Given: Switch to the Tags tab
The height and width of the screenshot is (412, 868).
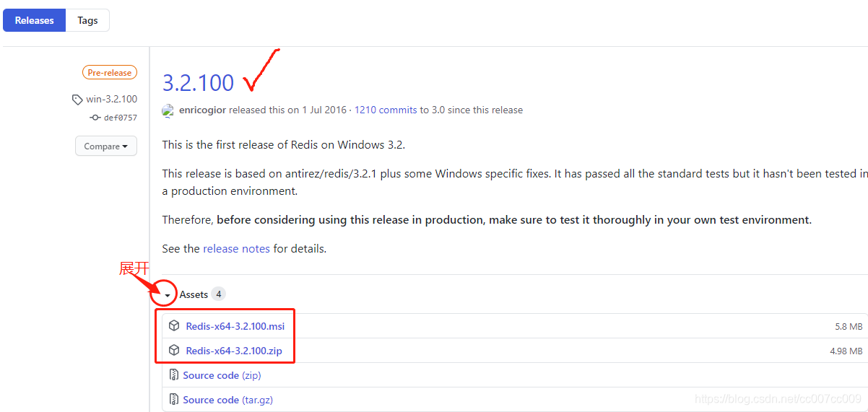Looking at the screenshot, I should [87, 20].
